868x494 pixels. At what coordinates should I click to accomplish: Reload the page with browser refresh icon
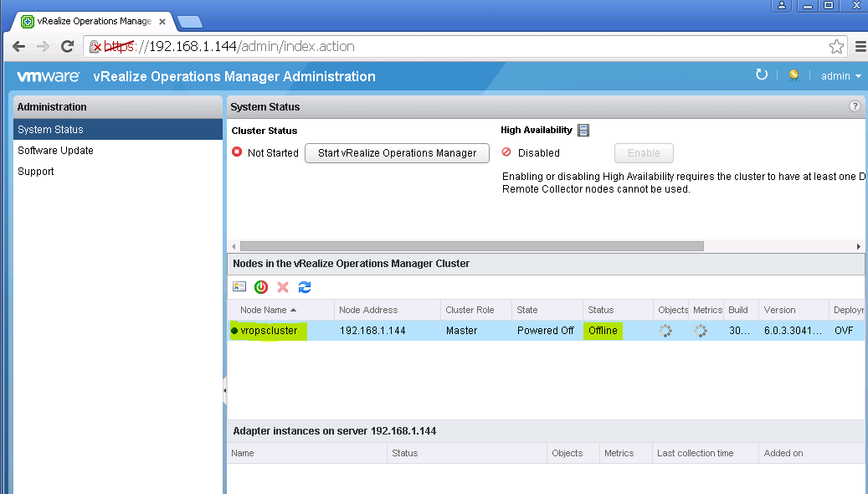click(68, 47)
